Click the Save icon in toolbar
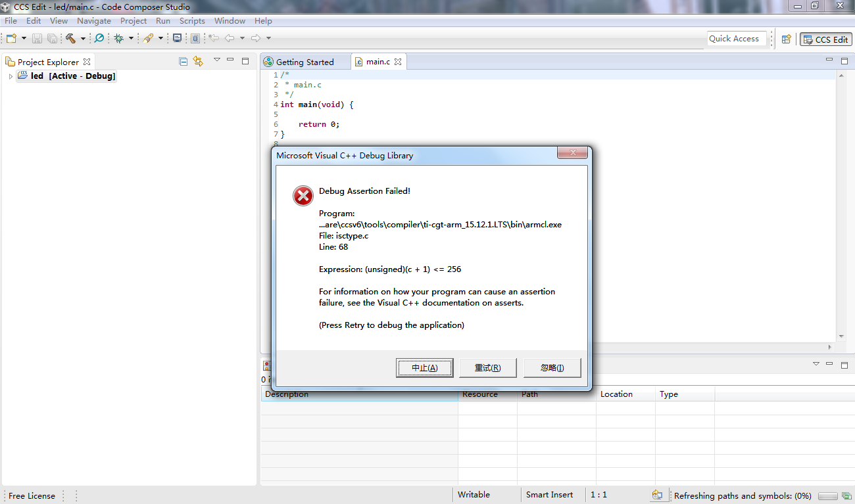 (x=37, y=39)
